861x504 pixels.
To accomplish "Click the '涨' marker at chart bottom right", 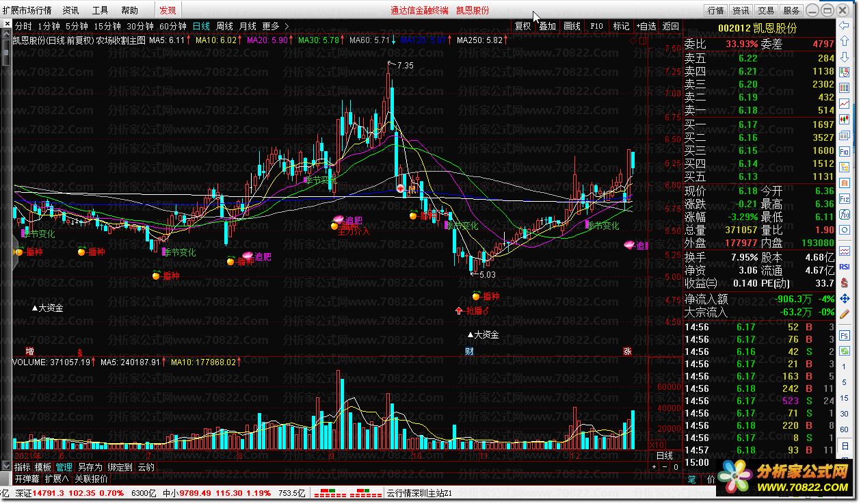I will (627, 351).
